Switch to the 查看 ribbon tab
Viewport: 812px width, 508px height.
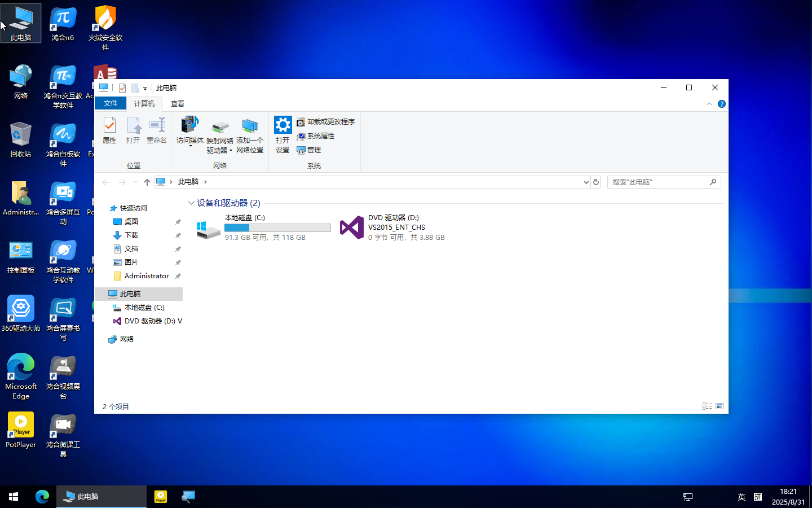(177, 103)
